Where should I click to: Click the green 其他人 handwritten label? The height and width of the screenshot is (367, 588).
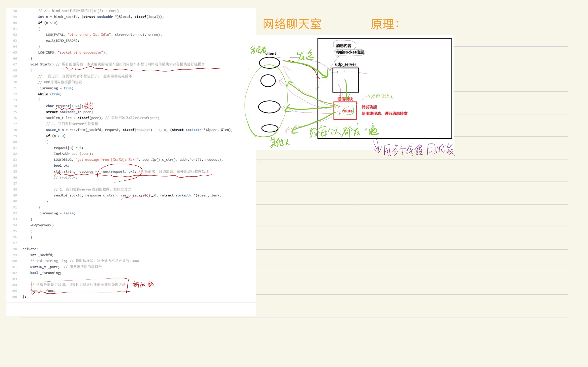click(x=280, y=143)
